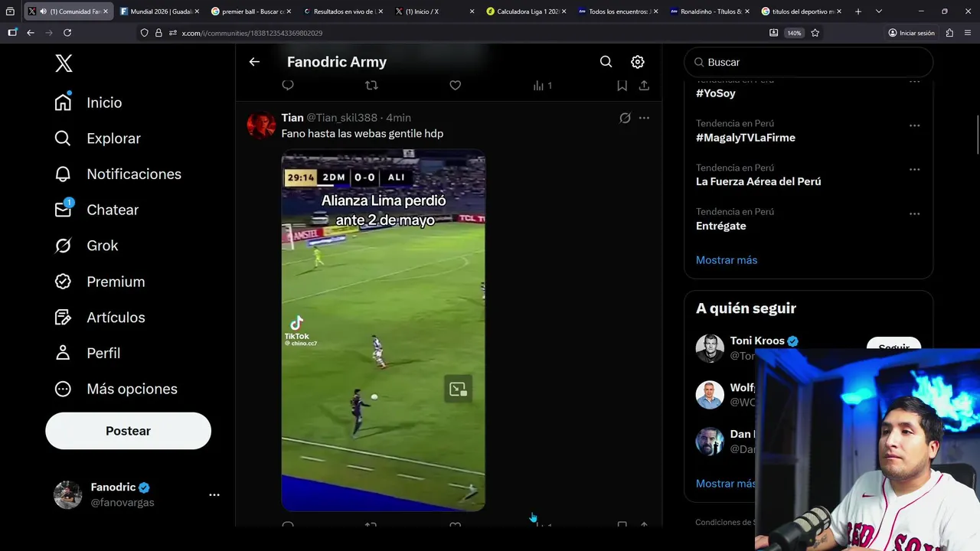Open options for #MagalyTVLaFirme trend
980x551 pixels.
click(x=914, y=125)
